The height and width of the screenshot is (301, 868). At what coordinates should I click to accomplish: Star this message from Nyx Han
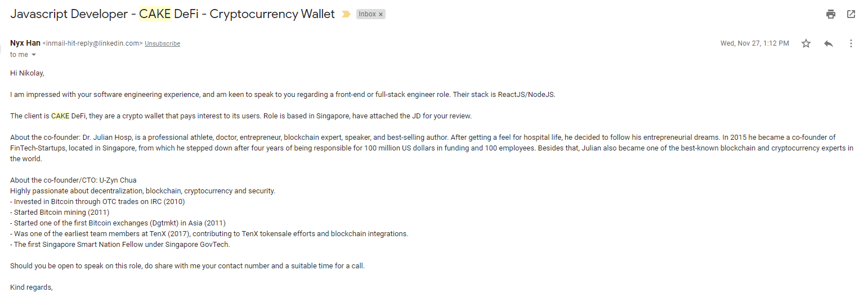click(806, 43)
